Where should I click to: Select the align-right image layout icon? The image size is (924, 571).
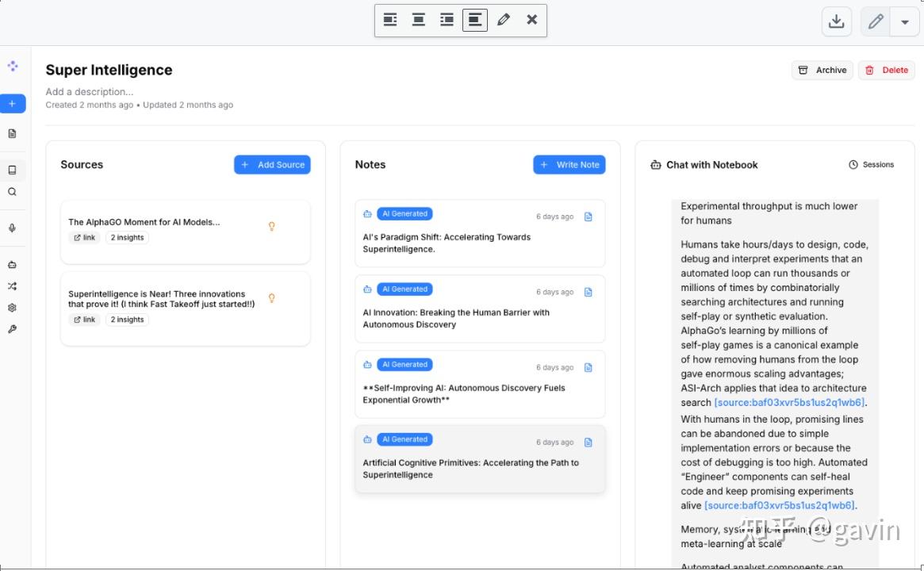(x=447, y=20)
